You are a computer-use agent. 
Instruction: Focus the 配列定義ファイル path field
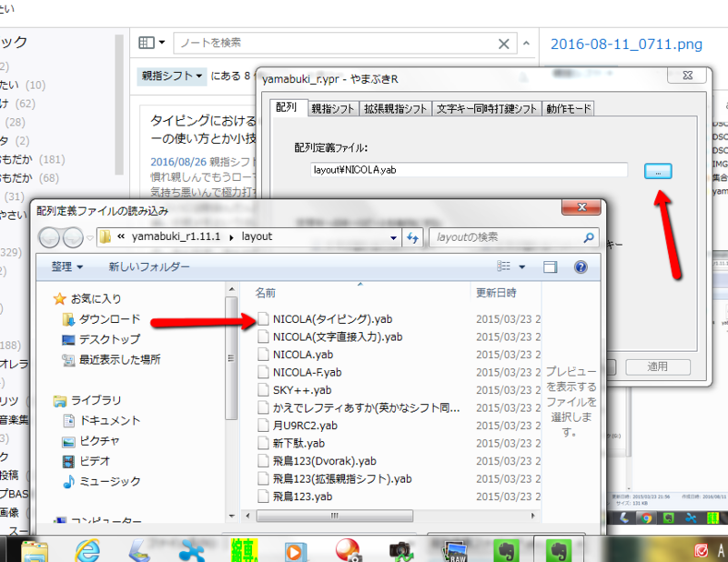[x=469, y=170]
